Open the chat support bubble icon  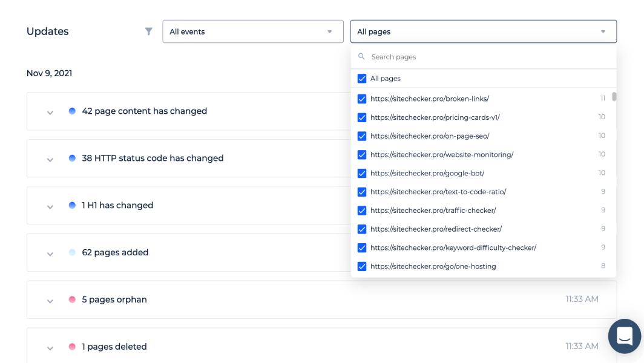(x=624, y=336)
